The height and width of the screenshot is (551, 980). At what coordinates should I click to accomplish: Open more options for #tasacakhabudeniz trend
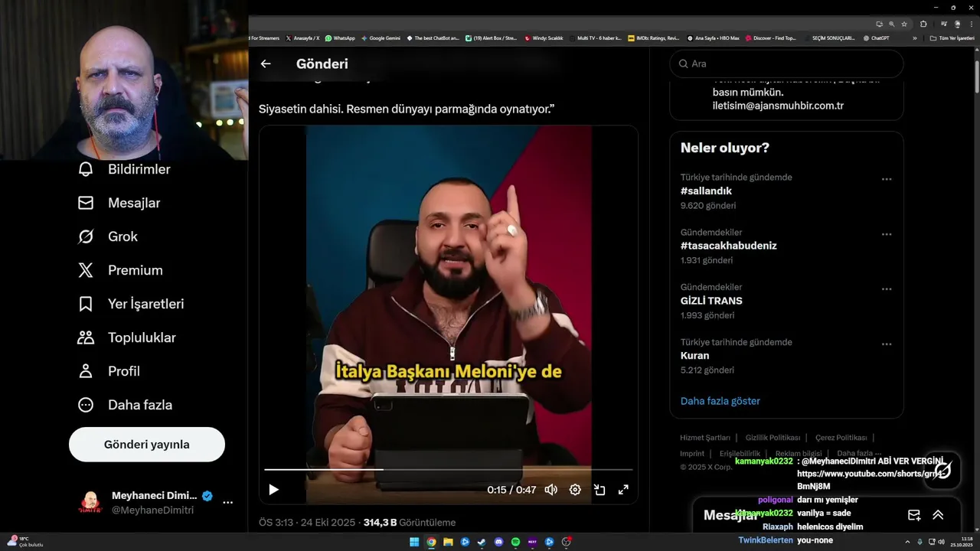[x=887, y=234]
